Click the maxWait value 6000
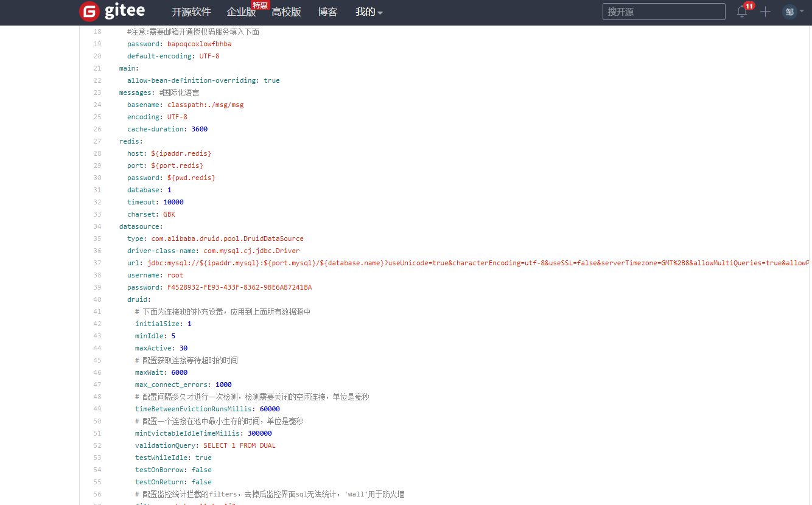The width and height of the screenshot is (812, 505). click(180, 372)
